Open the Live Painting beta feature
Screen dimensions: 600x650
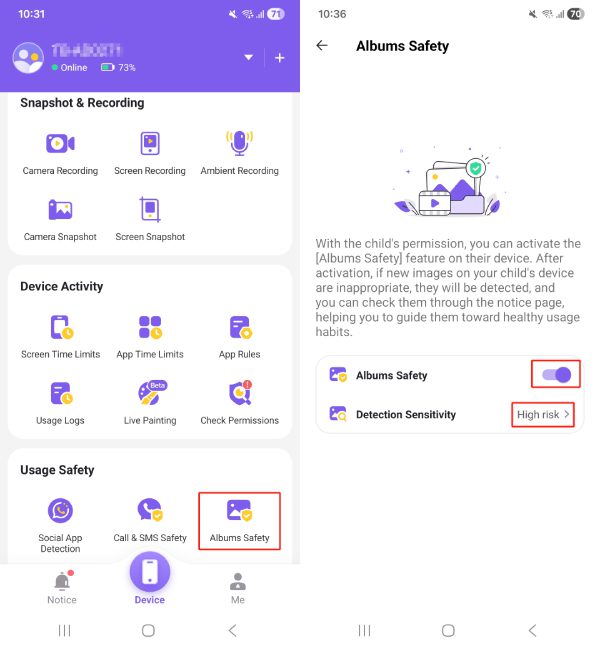pos(150,403)
